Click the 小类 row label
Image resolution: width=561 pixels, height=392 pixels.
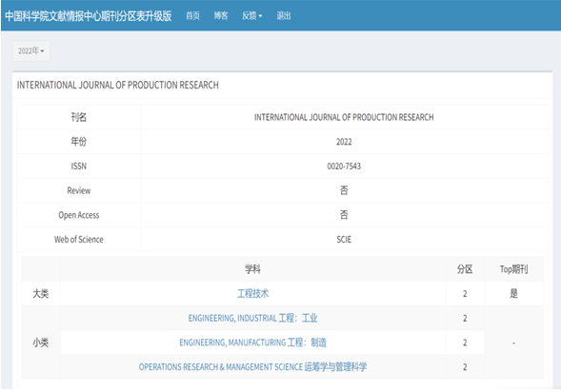[x=41, y=343]
